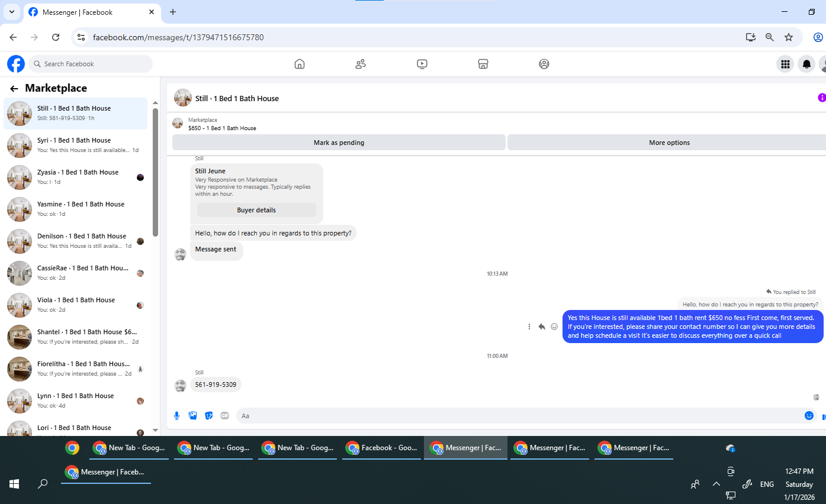The image size is (826, 504).
Task: Click the Search Facebook field
Action: click(x=91, y=64)
